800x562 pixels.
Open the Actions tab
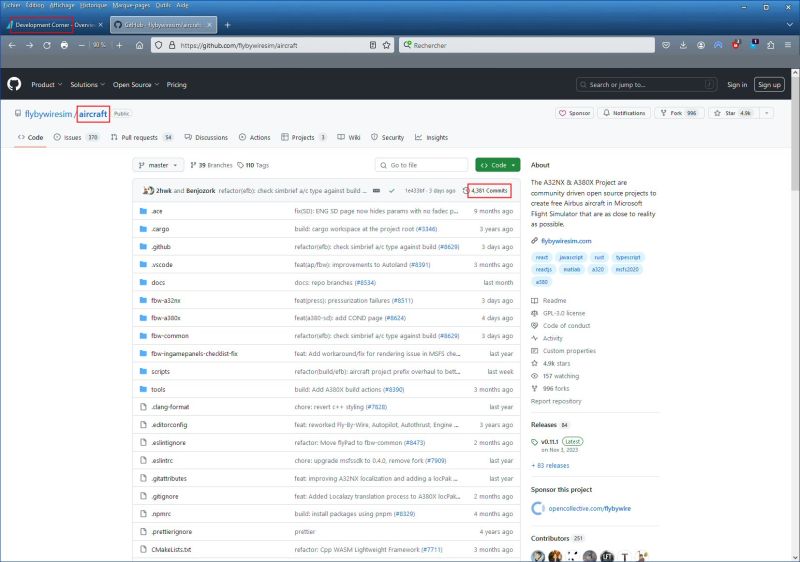[255, 137]
